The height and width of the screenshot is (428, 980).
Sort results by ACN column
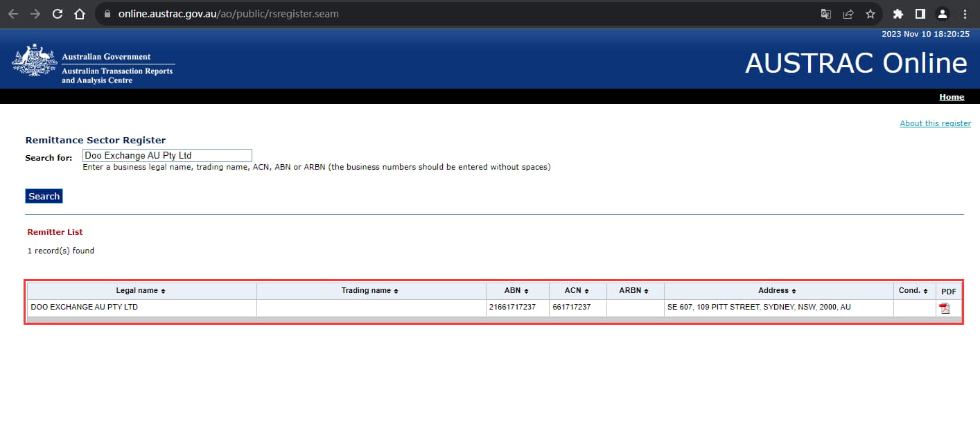(577, 291)
